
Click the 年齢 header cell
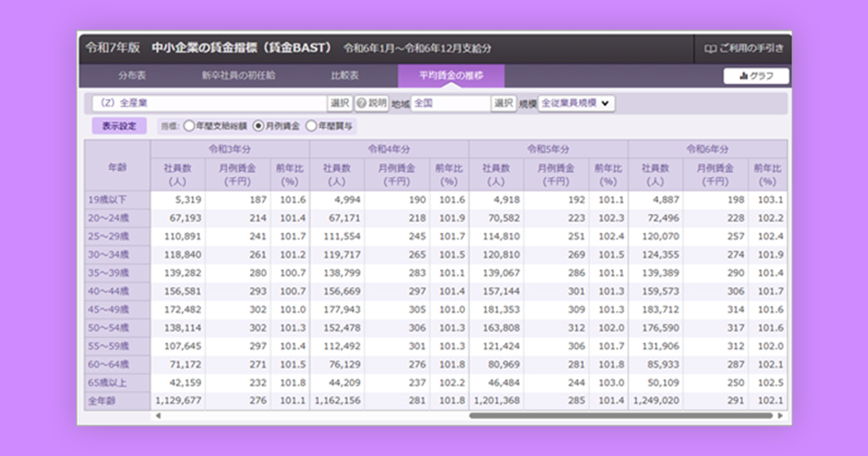[117, 165]
